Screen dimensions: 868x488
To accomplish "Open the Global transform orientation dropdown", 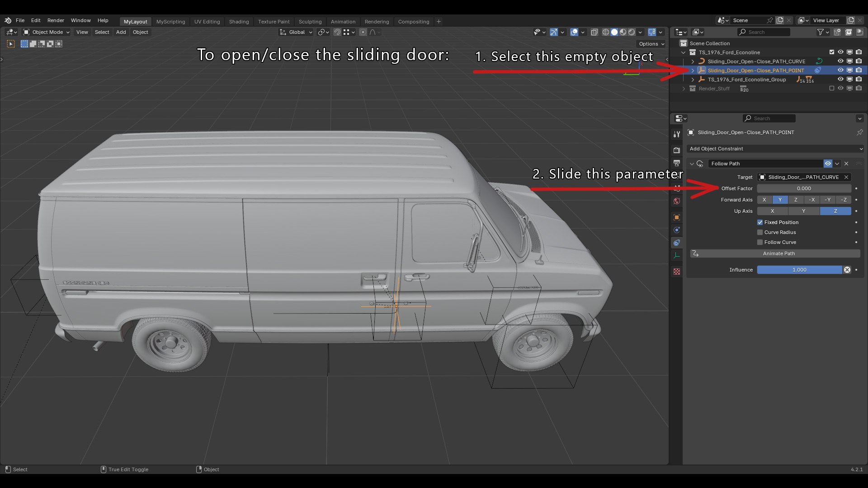I will tap(296, 32).
